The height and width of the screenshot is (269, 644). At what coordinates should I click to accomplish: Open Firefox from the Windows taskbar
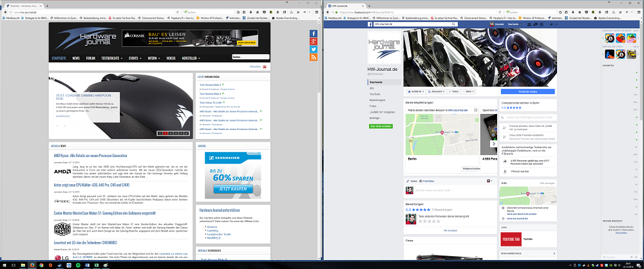coord(31,265)
